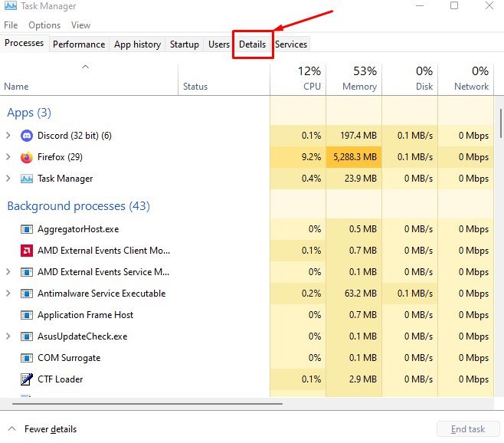Click the Task Manager row icon

click(26, 179)
